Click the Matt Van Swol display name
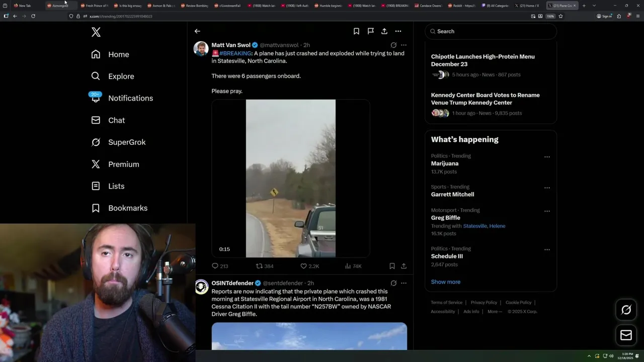Viewport: 644px width, 362px height. pos(231,45)
